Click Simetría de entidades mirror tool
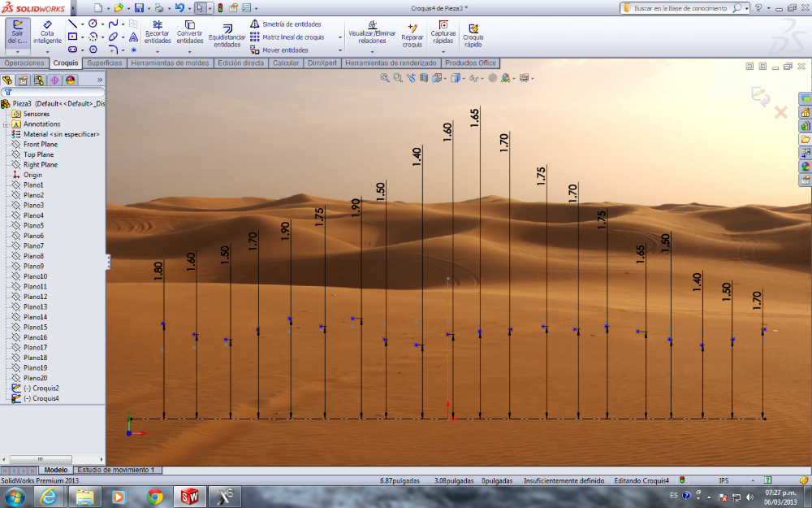 pos(286,24)
